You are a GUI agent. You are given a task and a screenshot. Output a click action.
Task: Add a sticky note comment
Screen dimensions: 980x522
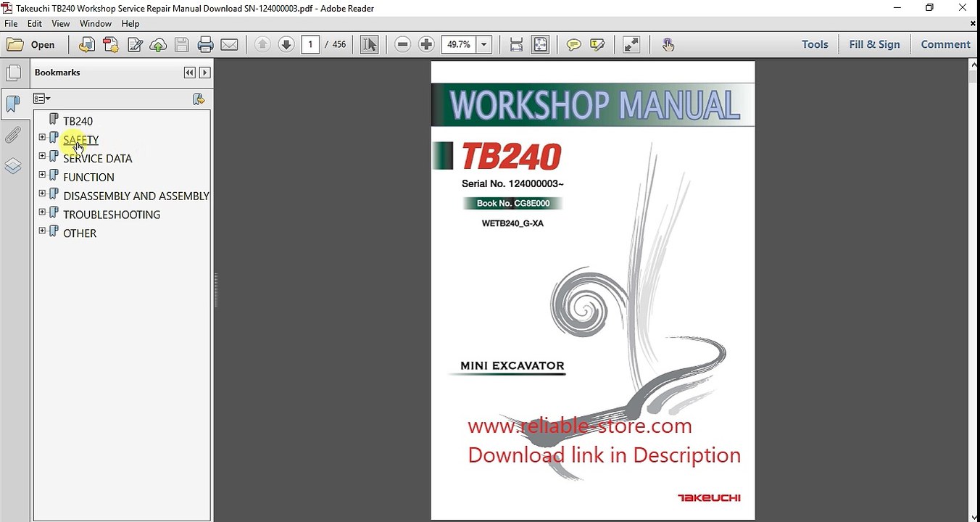[574, 45]
